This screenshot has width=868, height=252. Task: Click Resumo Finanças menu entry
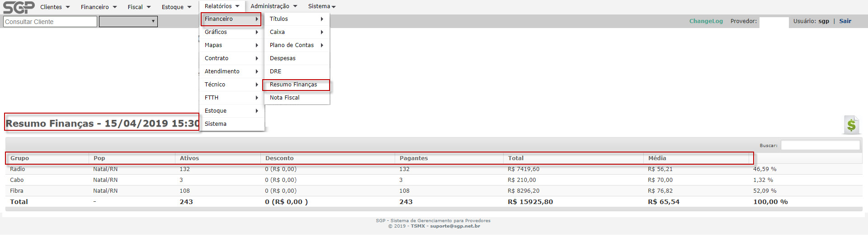click(293, 85)
